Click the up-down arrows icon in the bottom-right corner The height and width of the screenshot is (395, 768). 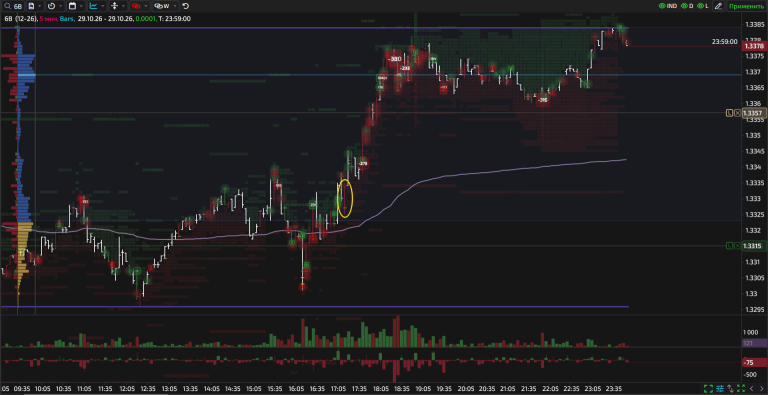[730, 389]
